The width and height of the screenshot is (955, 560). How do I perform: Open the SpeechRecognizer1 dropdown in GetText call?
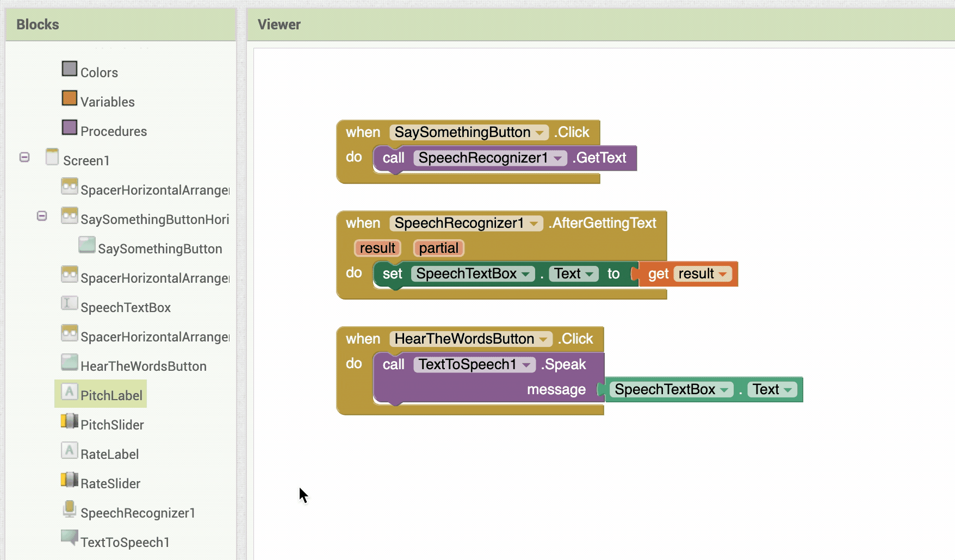[557, 158]
